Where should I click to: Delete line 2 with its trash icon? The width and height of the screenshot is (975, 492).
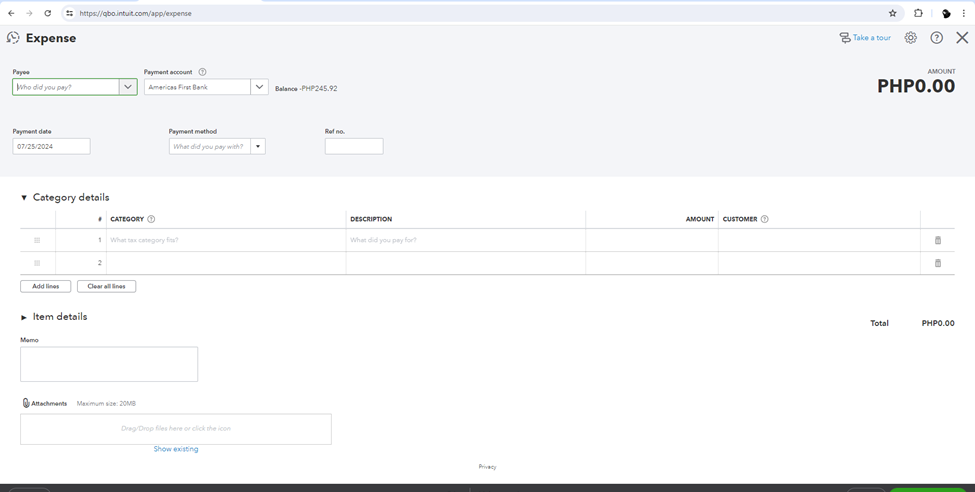pos(938,263)
